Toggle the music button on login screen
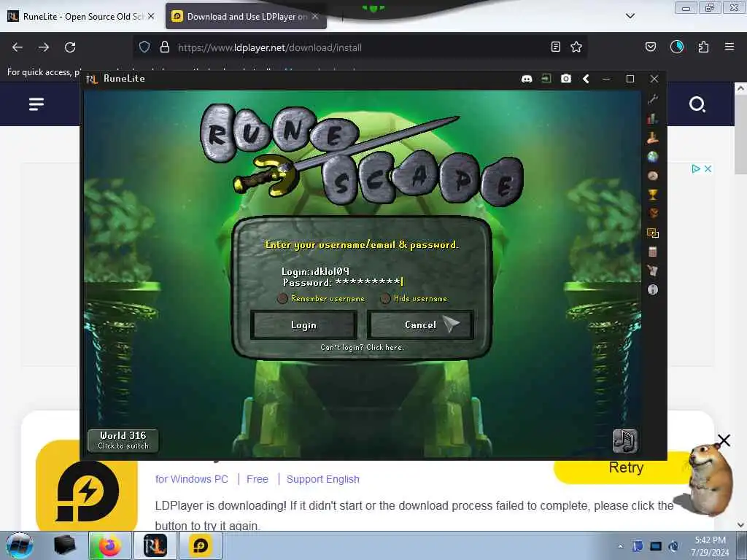Image resolution: width=747 pixels, height=560 pixels. coord(624,440)
